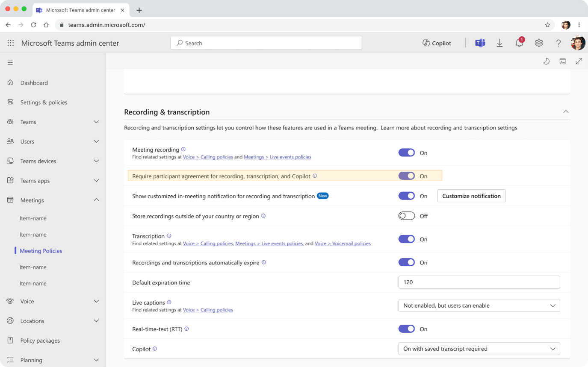Viewport: 588px width, 367px height.
Task: Click the expand to fullscreen arrow icon
Action: pos(579,62)
